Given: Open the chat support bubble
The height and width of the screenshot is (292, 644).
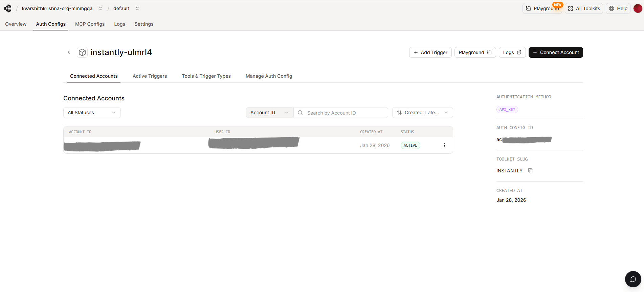Looking at the screenshot, I should coord(633,279).
